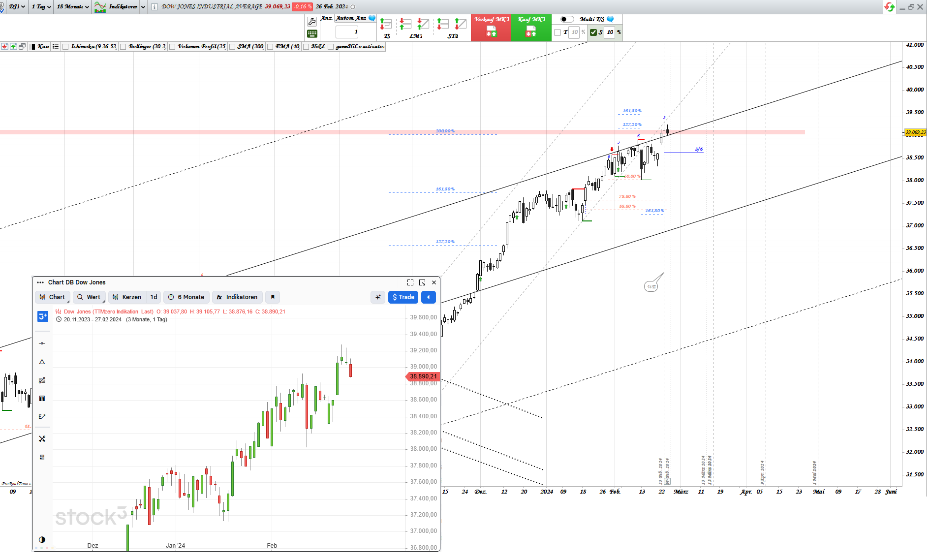Click the Multi T/S blue speech bubble
Image resolution: width=929 pixels, height=560 pixels.
[x=610, y=19]
